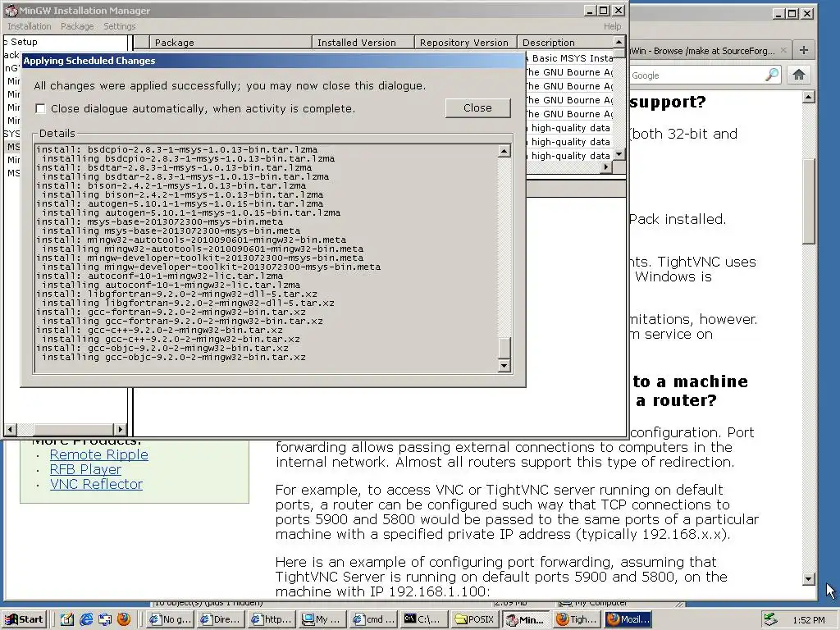Switch to 'My ...' computer taskbar window

tap(322, 619)
